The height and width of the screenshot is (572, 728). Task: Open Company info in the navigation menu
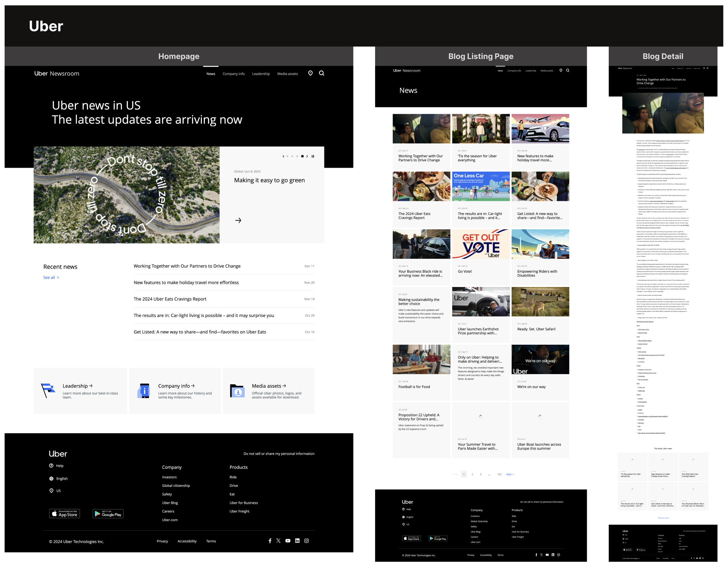tap(233, 73)
